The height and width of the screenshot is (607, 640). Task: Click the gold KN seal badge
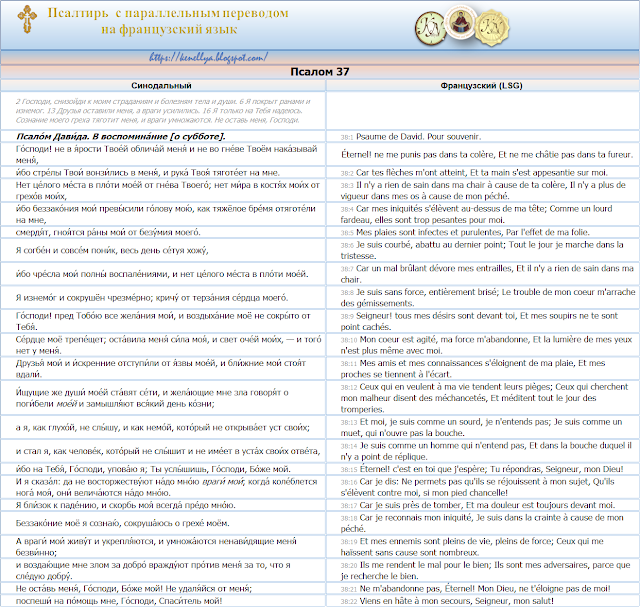491,28
